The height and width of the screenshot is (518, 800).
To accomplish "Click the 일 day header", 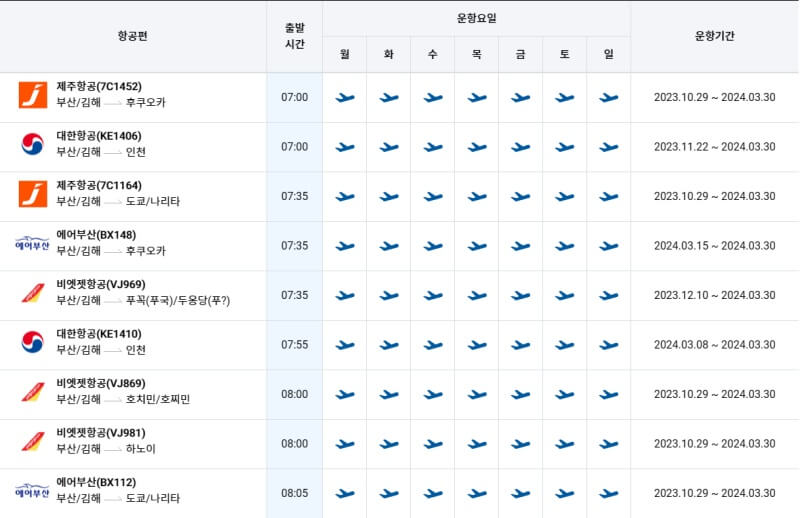I will [609, 54].
